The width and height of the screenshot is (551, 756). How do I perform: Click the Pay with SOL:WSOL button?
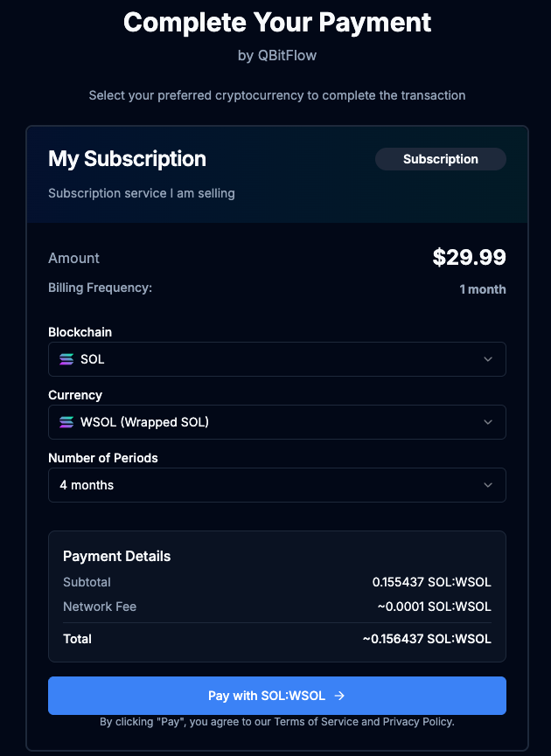click(276, 696)
